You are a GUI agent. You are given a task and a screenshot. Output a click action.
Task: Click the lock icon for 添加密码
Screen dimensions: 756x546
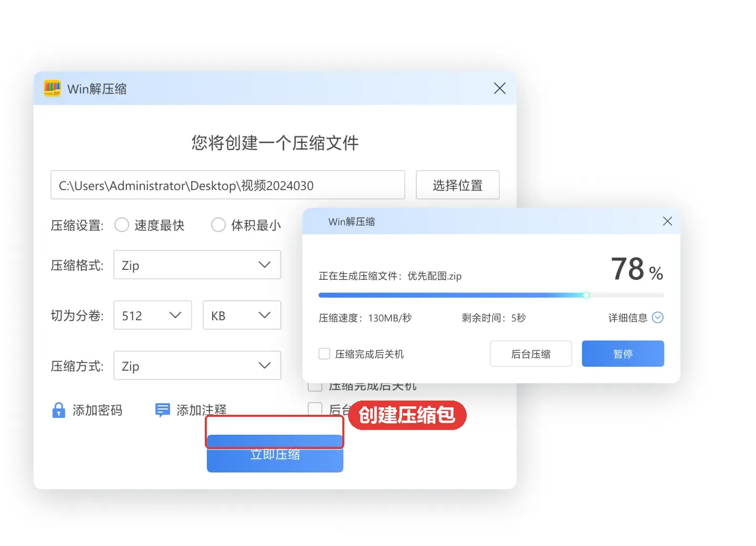(x=59, y=410)
